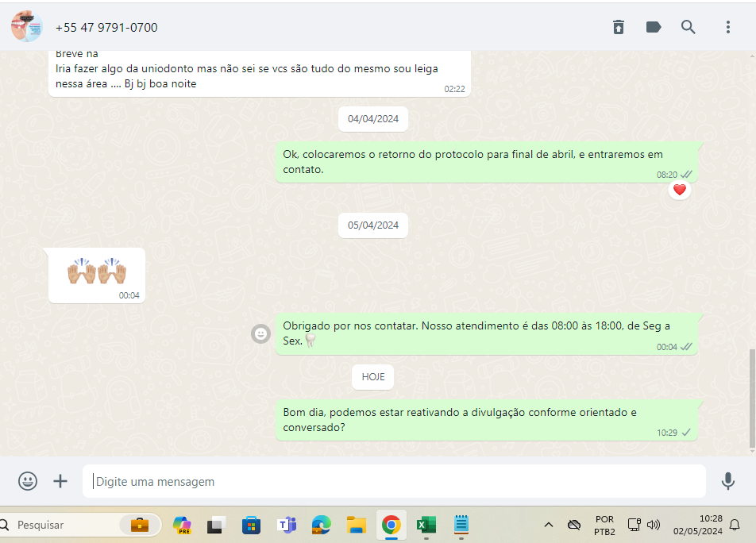This screenshot has height=543, width=756.
Task: Start voice recording with microphone icon
Action: pos(727,481)
